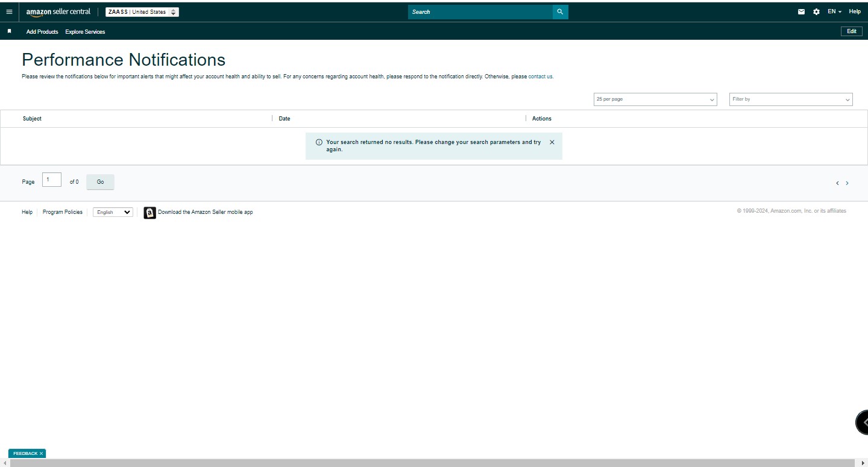Click the Actions column header
Image resolution: width=868 pixels, height=467 pixels.
(x=542, y=119)
